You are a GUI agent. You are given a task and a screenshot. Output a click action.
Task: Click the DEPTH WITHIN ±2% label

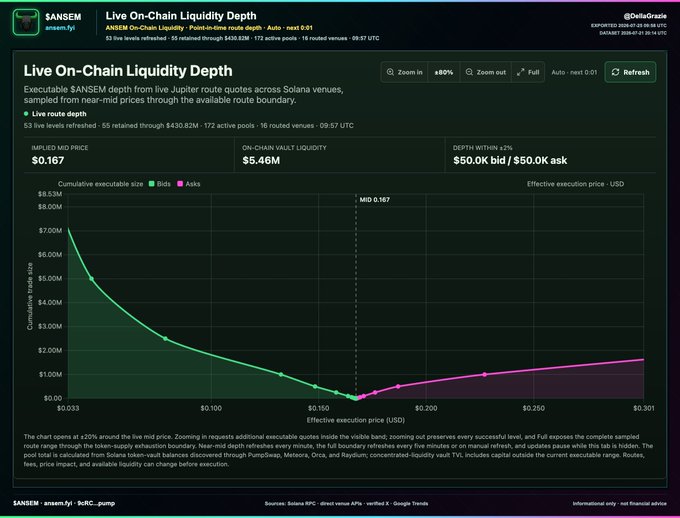482,148
